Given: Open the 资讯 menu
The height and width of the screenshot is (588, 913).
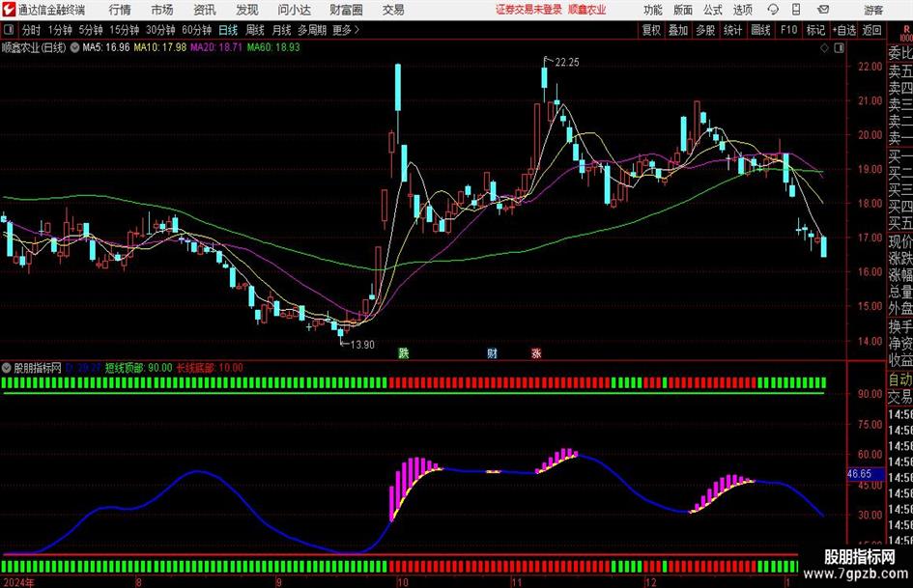Looking at the screenshot, I should point(205,10).
